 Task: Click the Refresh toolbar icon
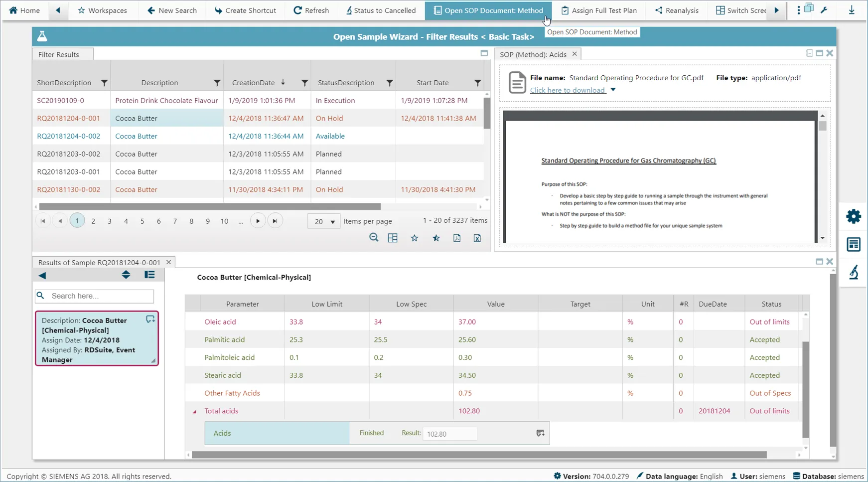click(311, 10)
